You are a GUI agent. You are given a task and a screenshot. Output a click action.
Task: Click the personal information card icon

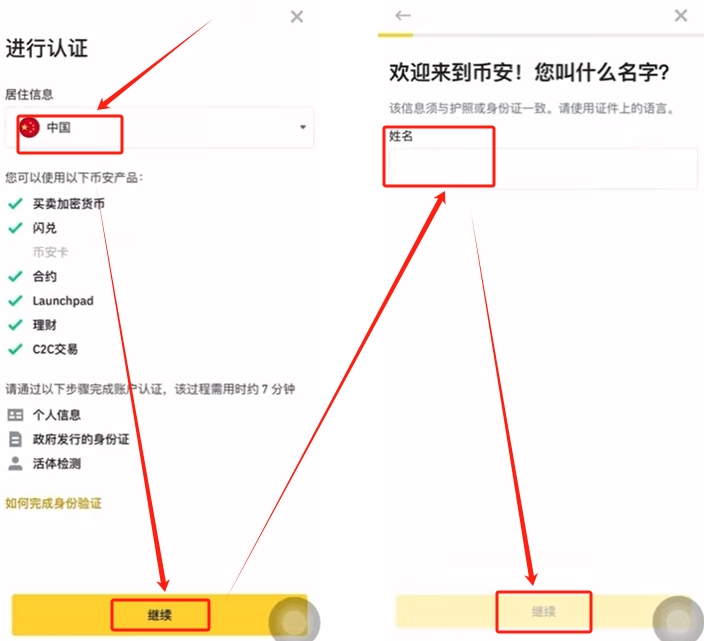coord(15,415)
